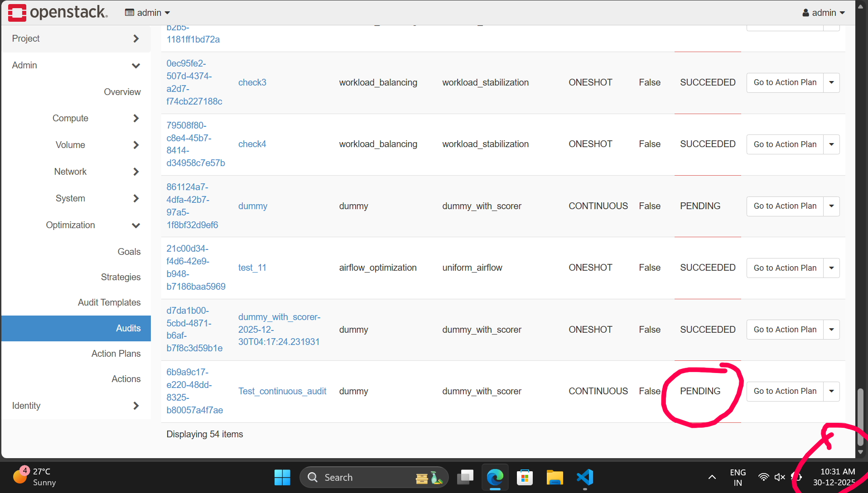
Task: Open action dropdown for check3 audit
Action: tap(831, 82)
